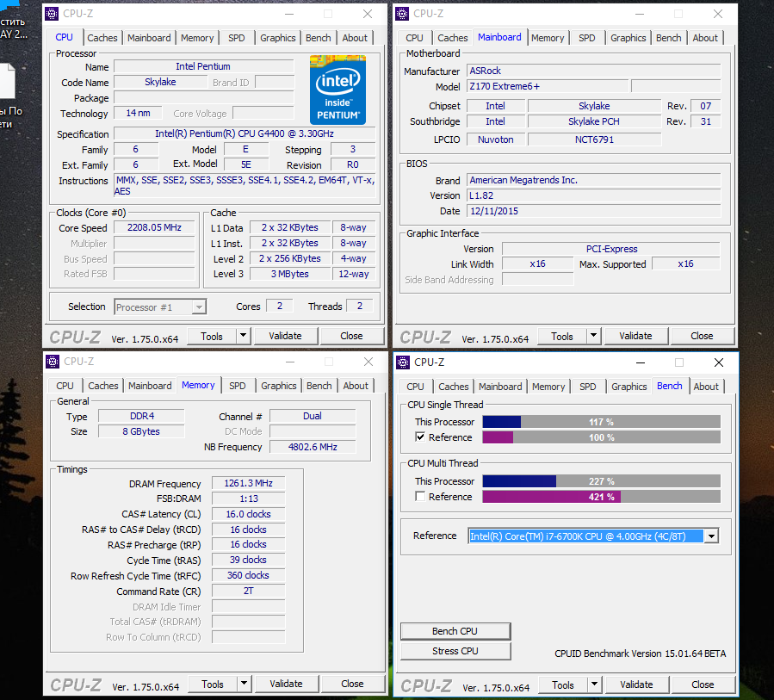Toggle the Single Thread Reference checkbox
774x700 pixels.
420,437
